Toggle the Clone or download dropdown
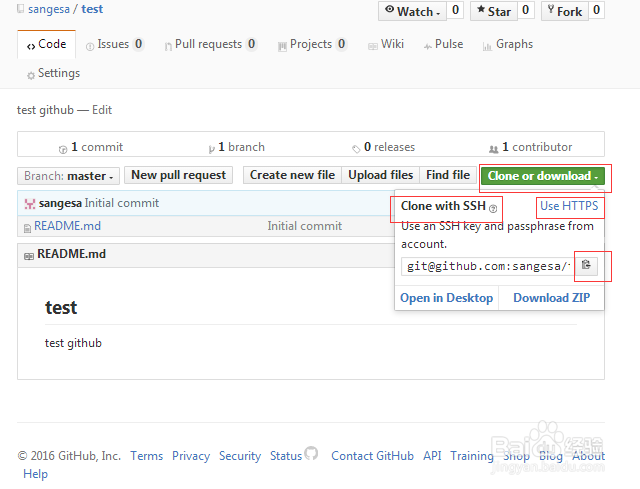The image size is (640, 489). coord(542,176)
